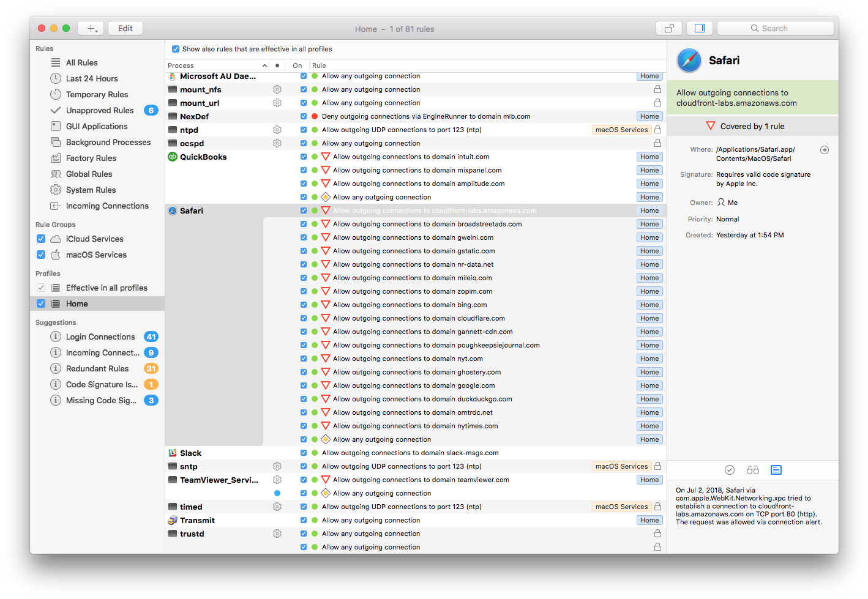
Task: Sort by the Process column header
Action: 217,65
